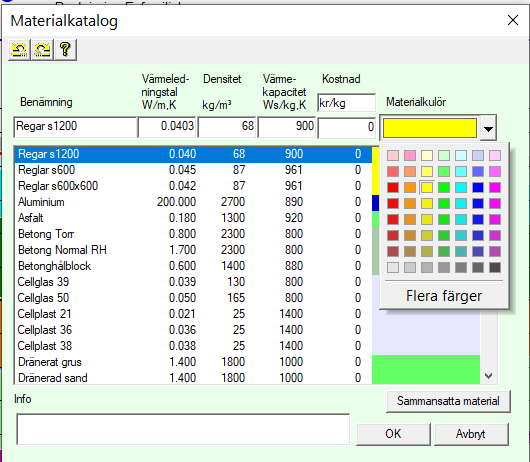Screen dimensions: 530x462
Task: Click the redo arrow toolbar icon
Action: (x=42, y=50)
